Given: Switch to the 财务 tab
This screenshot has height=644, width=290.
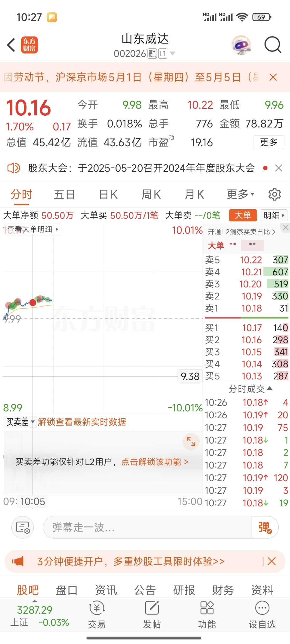Looking at the screenshot, I should (x=223, y=590).
